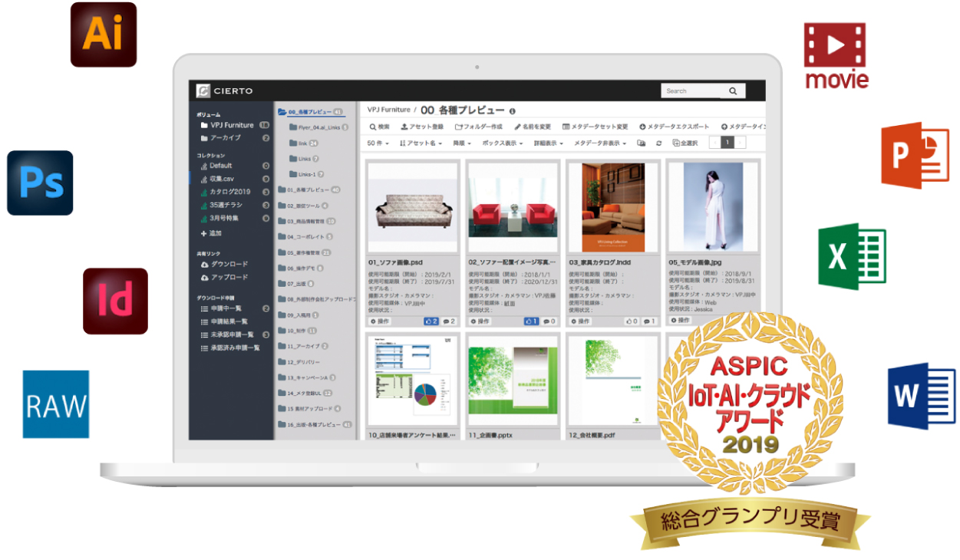Screen dimensions: 960x560
Task: Click 操作 button under 05_モデル画像.jpg
Action: [680, 320]
